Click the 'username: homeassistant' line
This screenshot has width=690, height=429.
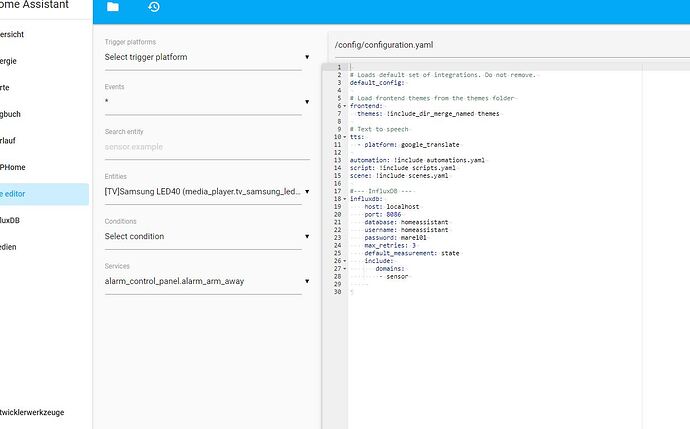[406, 230]
